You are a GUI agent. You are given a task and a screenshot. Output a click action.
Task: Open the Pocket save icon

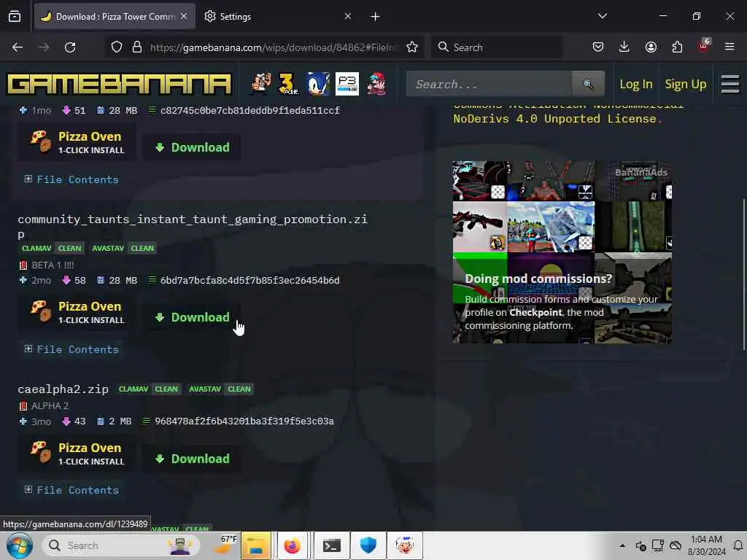pyautogui.click(x=598, y=47)
